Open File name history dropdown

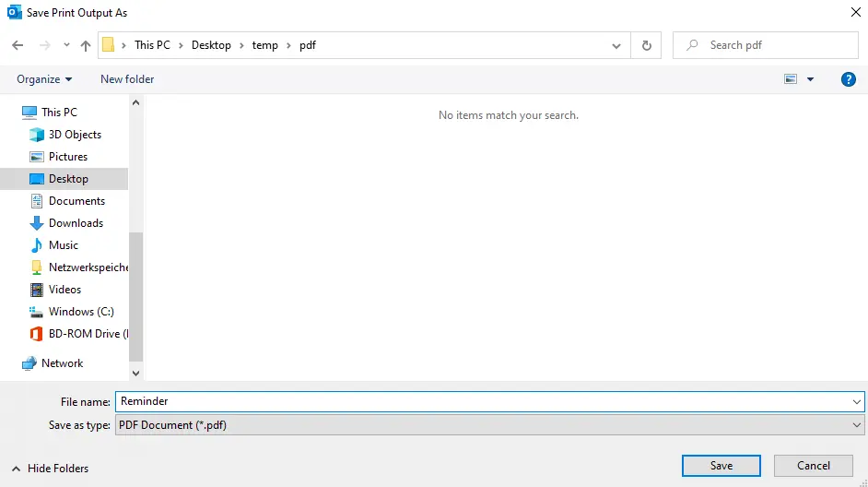(x=856, y=401)
